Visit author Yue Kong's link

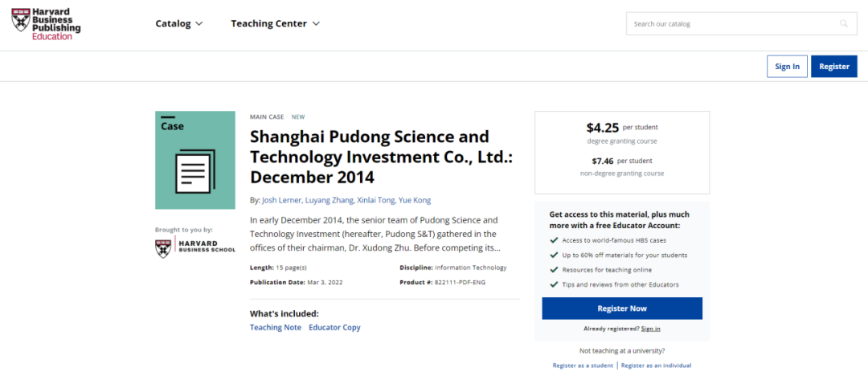pyautogui.click(x=415, y=200)
